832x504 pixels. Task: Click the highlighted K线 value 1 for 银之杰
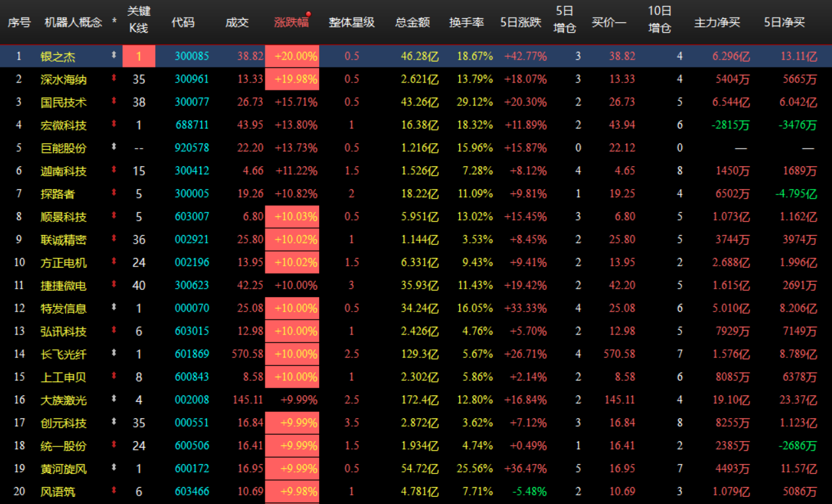[138, 56]
